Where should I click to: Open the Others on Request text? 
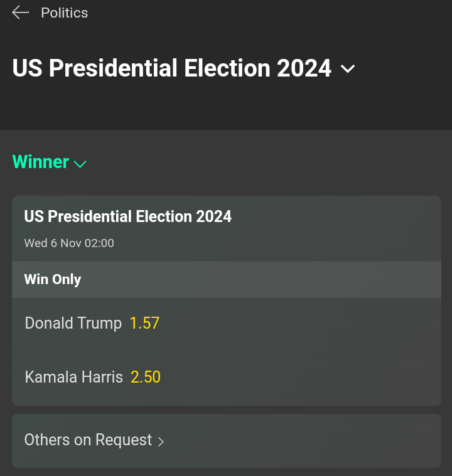click(x=88, y=440)
